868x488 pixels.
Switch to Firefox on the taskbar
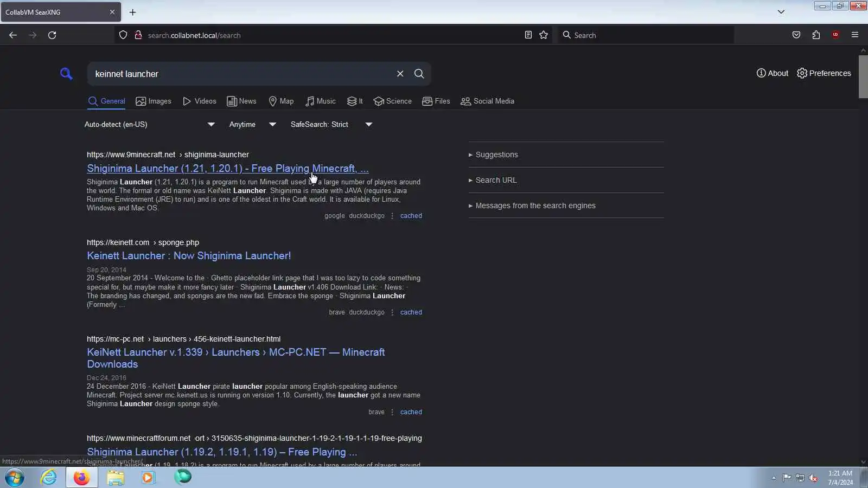(x=81, y=478)
